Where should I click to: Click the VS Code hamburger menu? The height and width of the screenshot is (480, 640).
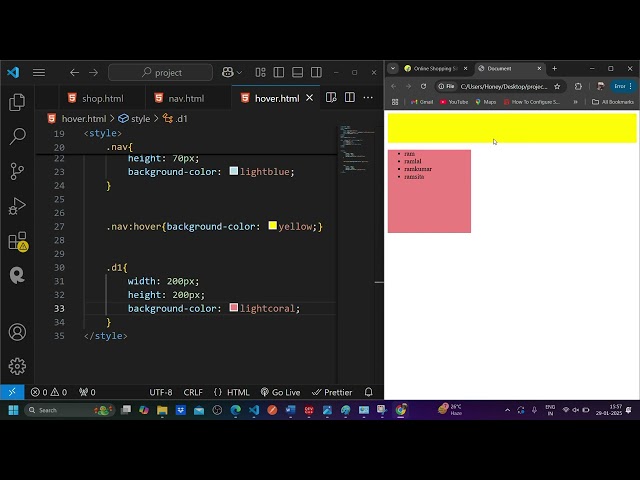pos(39,73)
